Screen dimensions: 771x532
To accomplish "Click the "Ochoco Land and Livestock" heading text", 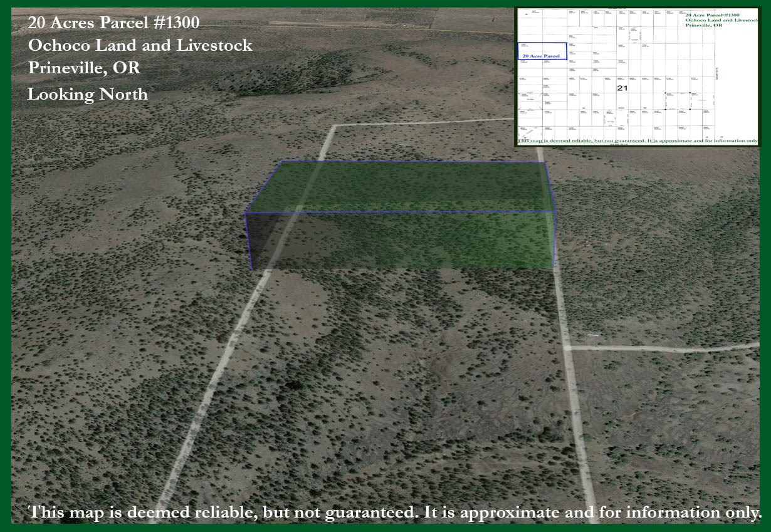I will 140,46.
